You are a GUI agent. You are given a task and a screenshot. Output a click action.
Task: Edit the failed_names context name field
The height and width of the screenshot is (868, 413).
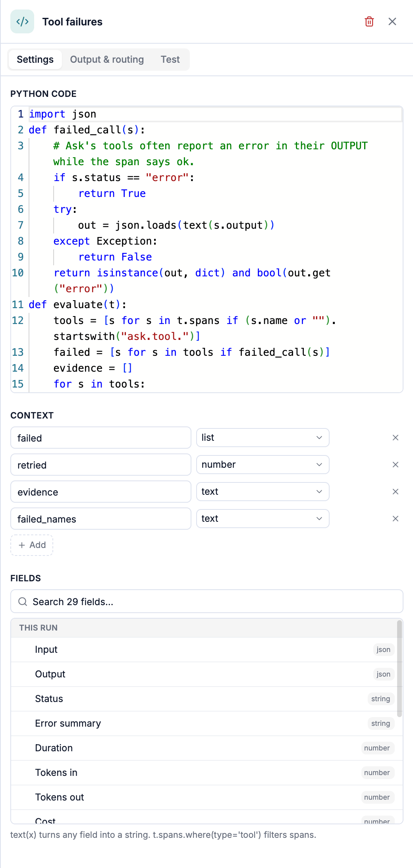(101, 519)
